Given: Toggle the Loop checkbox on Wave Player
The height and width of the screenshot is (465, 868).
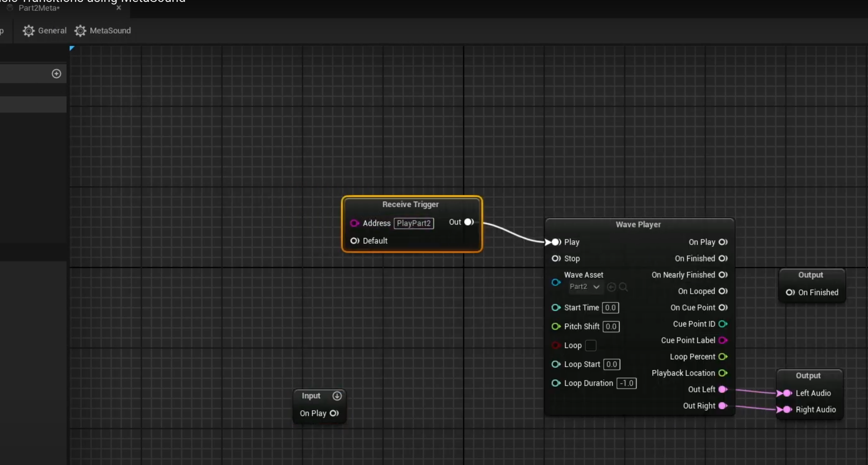Looking at the screenshot, I should (590, 346).
